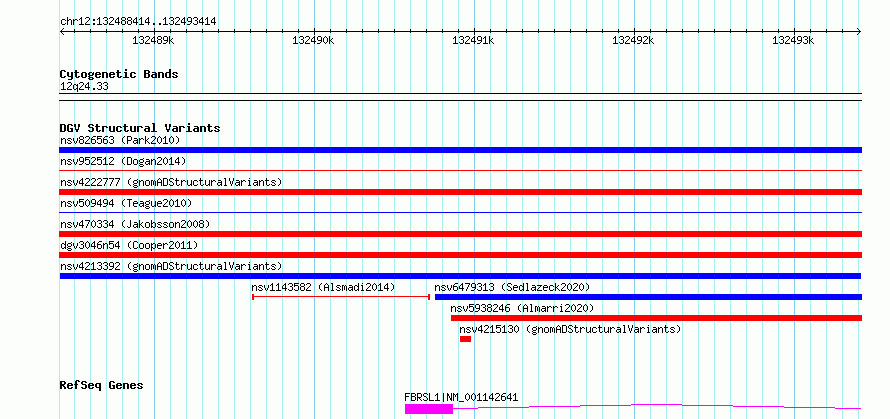Open the nsv4215130 (gnomADStructuralVariants) label

pyautogui.click(x=570, y=329)
